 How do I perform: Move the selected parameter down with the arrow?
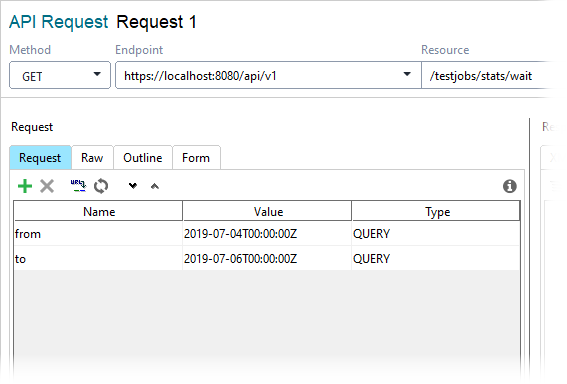tap(133, 186)
